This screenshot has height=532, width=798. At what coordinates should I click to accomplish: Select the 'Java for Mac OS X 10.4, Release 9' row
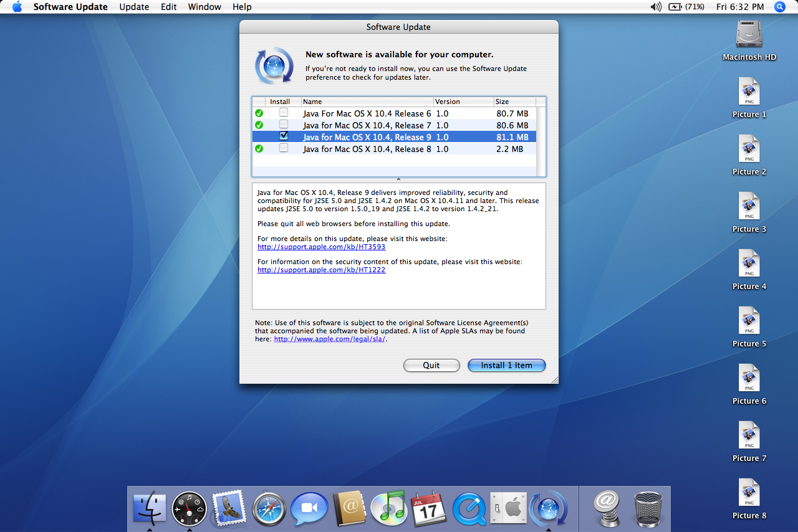click(394, 137)
